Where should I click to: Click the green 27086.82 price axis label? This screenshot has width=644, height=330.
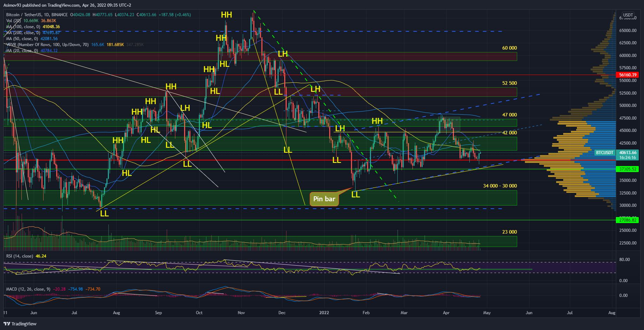click(627, 220)
